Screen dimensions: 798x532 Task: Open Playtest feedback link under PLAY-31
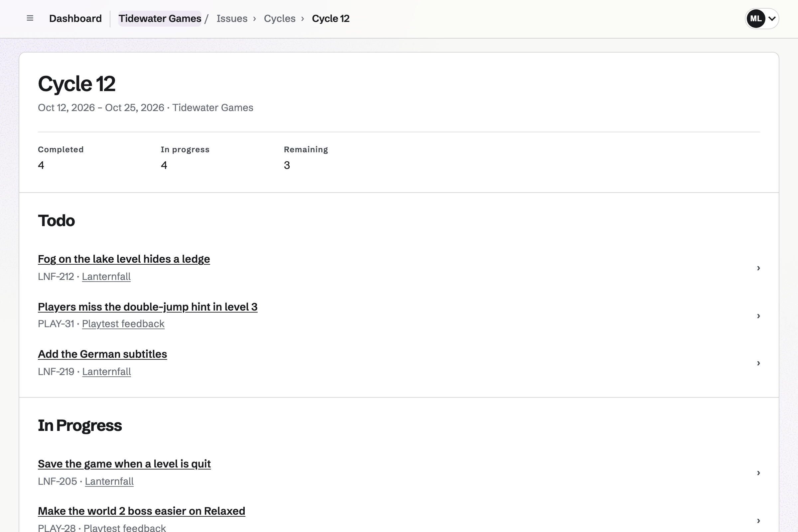tap(123, 324)
